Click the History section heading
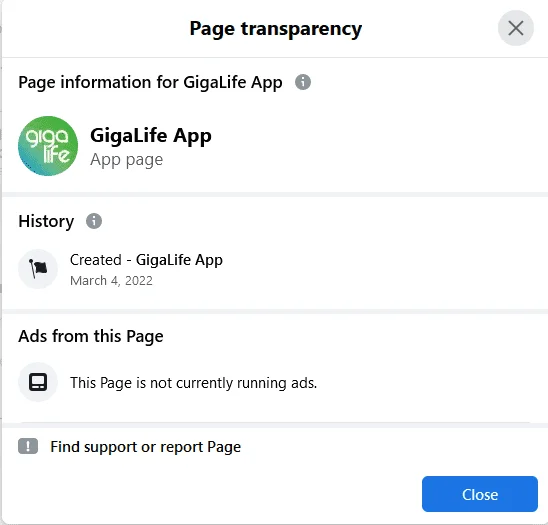548x525 pixels. tap(46, 221)
